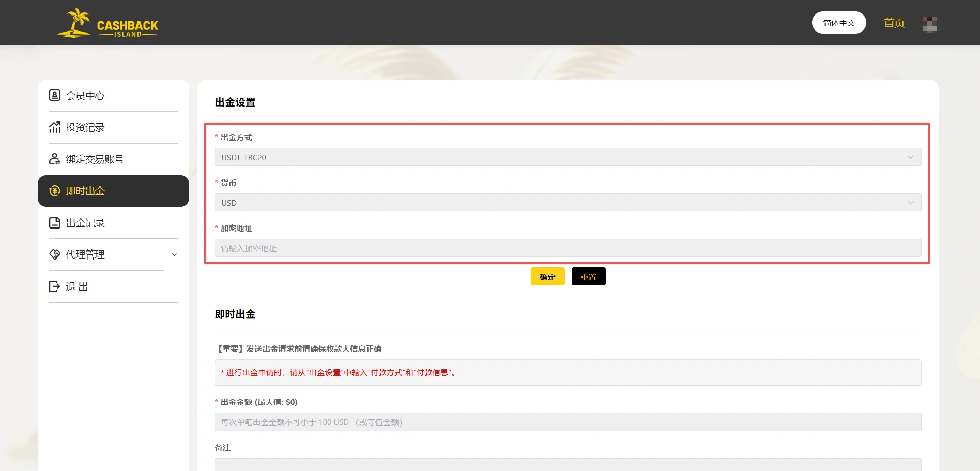Open the 出金方式 USDT-TRC20 dropdown
The image size is (980, 471).
pos(568,157)
